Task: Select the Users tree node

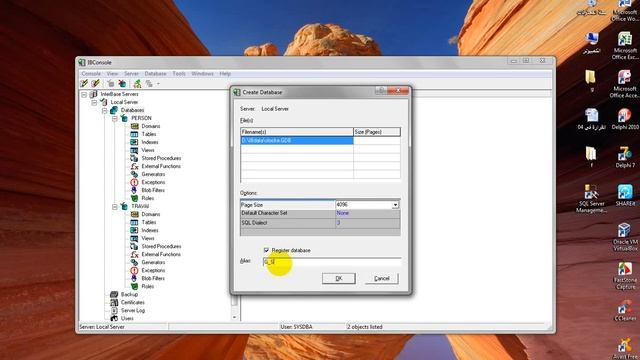Action: coord(127,318)
